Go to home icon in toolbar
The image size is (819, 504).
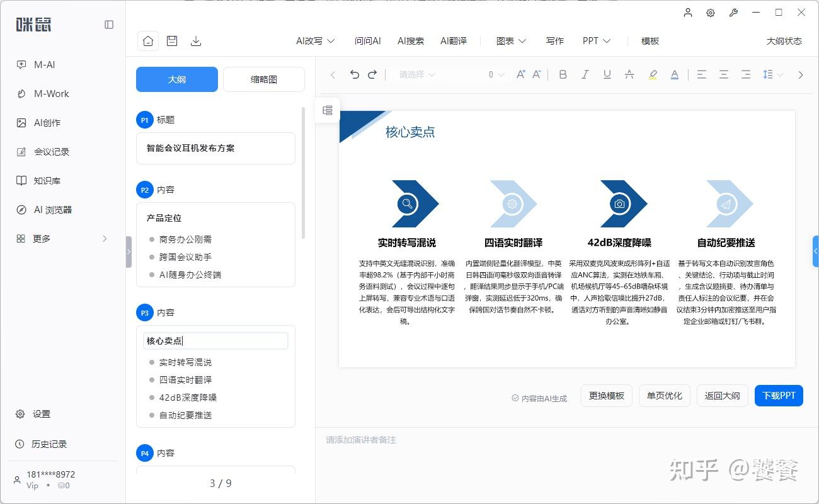pos(148,41)
